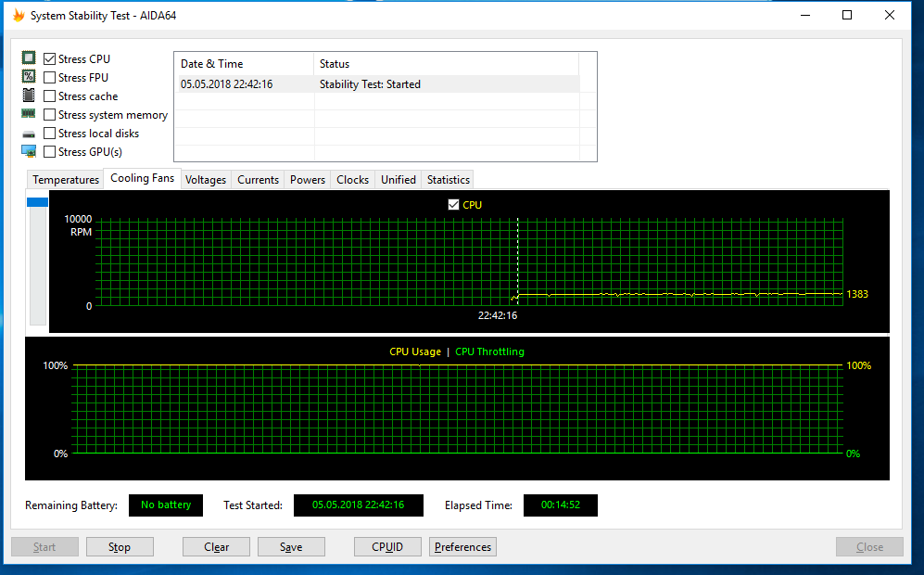The width and height of the screenshot is (924, 575).
Task: Open the CPUID panel button
Action: [x=387, y=546]
